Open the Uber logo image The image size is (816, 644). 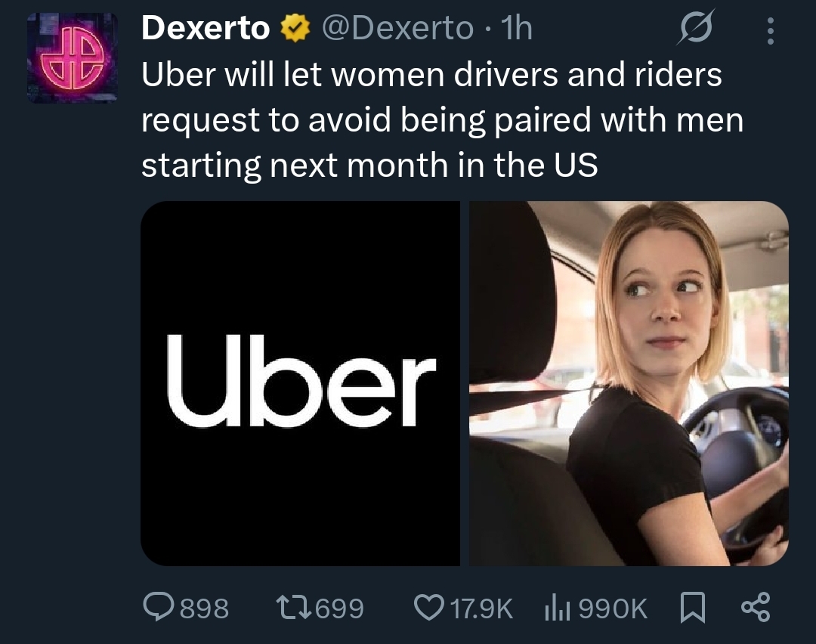point(300,383)
